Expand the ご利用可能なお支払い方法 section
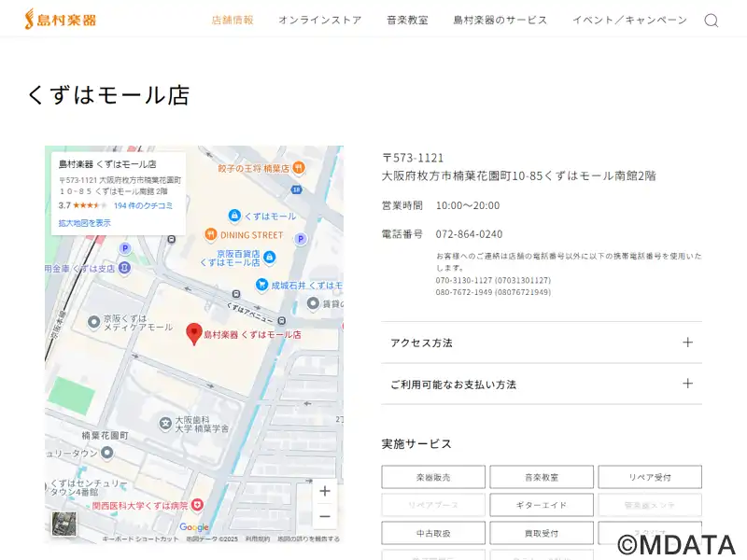Viewport: 747px width, 560px height. pos(542,384)
